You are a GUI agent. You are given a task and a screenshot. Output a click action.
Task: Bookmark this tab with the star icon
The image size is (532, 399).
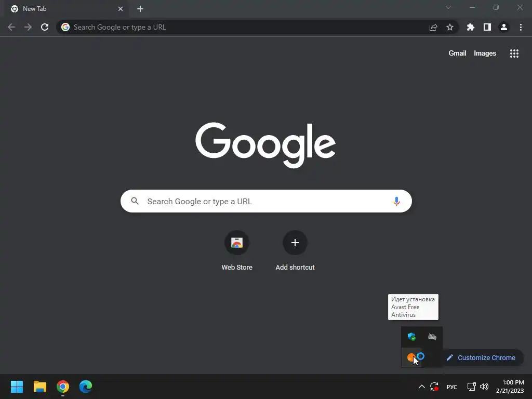tap(450, 27)
